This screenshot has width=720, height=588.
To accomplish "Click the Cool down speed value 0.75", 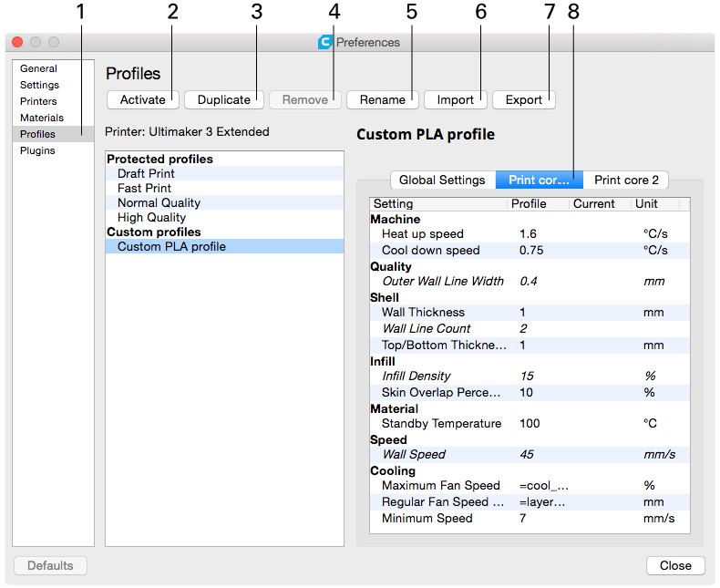I will (x=531, y=251).
